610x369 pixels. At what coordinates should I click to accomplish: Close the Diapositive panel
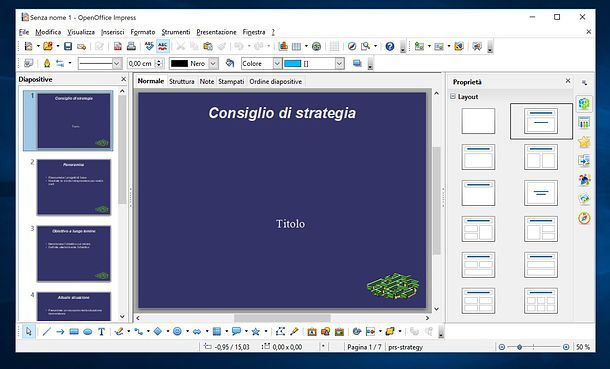[x=124, y=79]
